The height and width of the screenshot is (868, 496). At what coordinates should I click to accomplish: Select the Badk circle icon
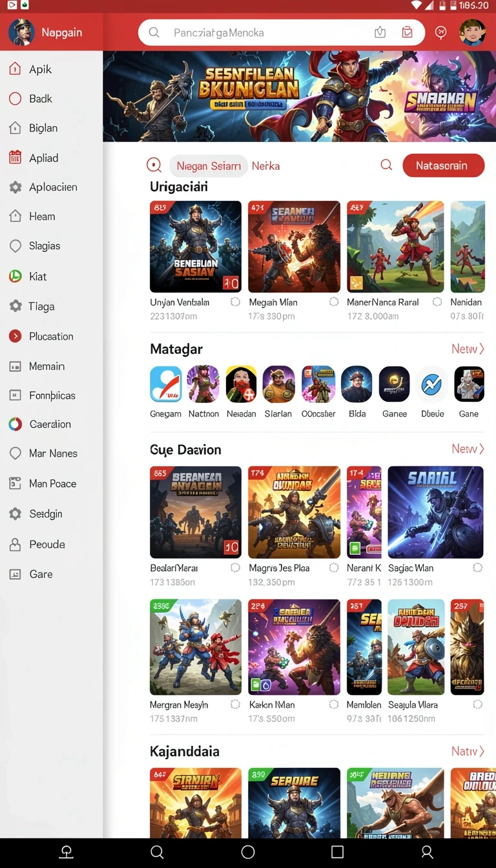(x=15, y=99)
